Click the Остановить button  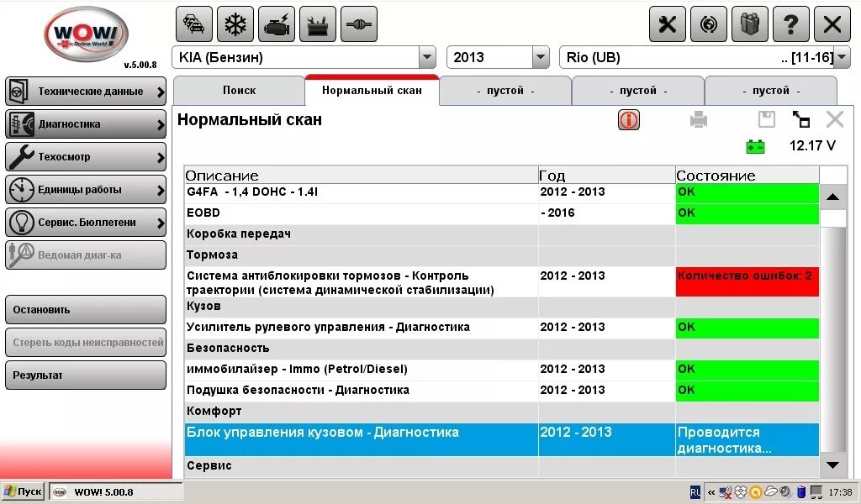click(86, 310)
